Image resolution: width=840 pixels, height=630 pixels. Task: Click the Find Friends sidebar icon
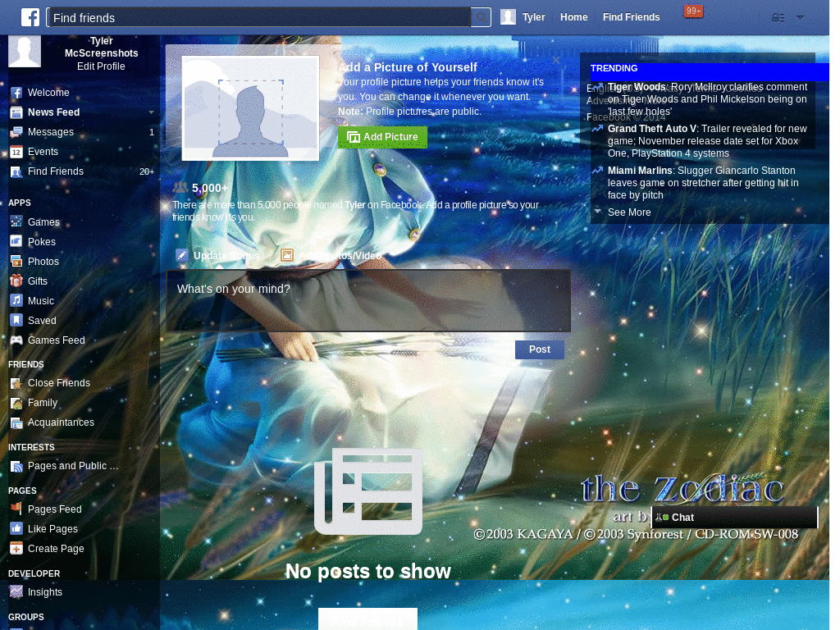point(16,172)
